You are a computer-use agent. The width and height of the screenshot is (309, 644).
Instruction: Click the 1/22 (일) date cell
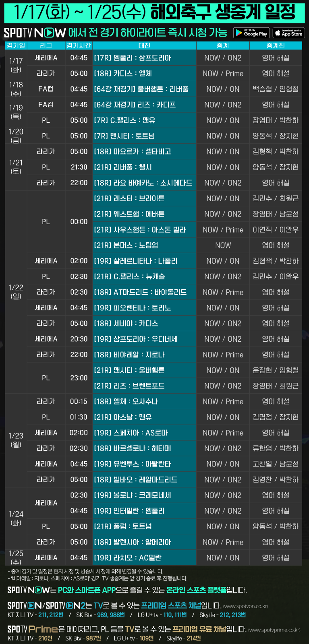(16, 292)
